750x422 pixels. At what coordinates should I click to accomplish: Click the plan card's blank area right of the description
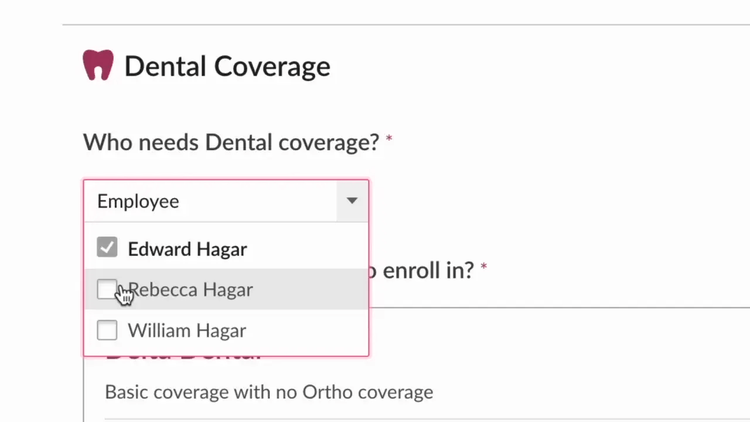(588, 392)
